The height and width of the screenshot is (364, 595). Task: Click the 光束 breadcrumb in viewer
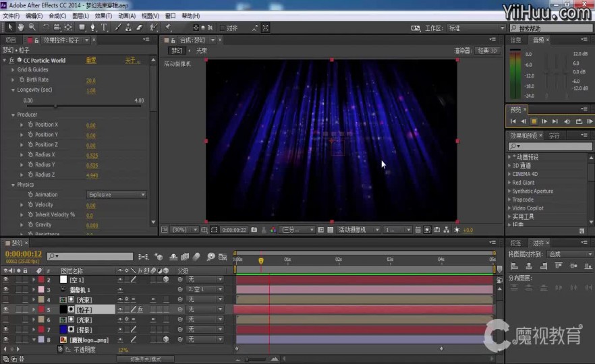click(x=202, y=51)
